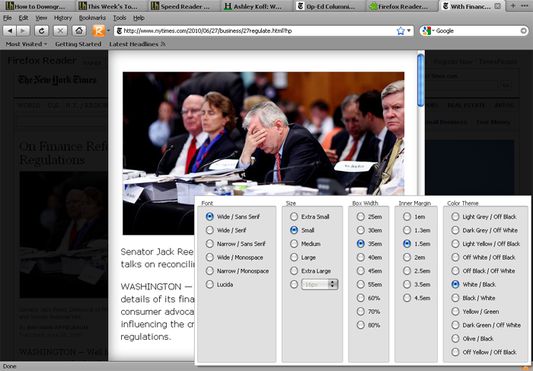Click the Forward arrow button
The width and height of the screenshot is (533, 371).
tap(23, 31)
